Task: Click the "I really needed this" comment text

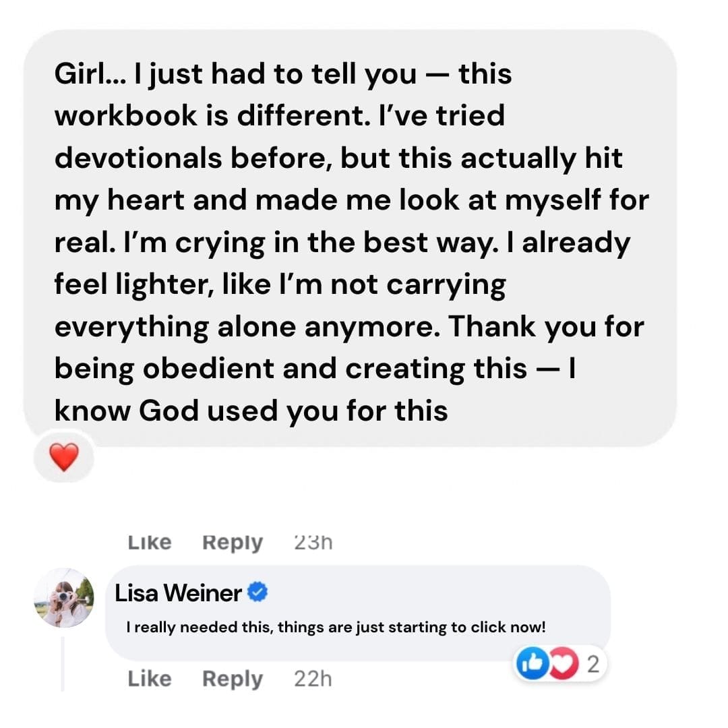Action: [336, 628]
